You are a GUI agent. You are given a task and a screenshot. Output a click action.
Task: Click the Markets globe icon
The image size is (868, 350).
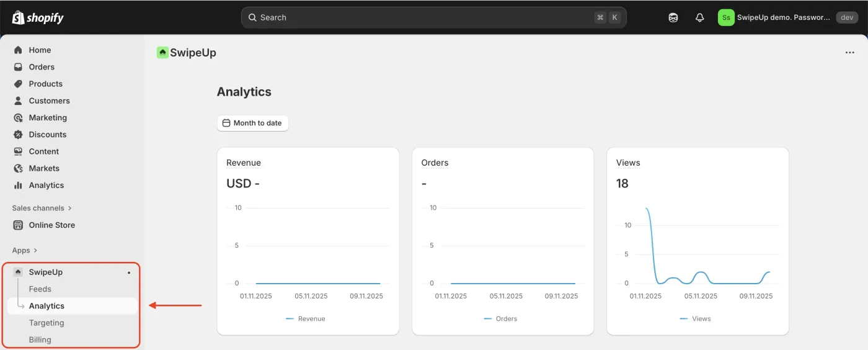[x=18, y=168]
